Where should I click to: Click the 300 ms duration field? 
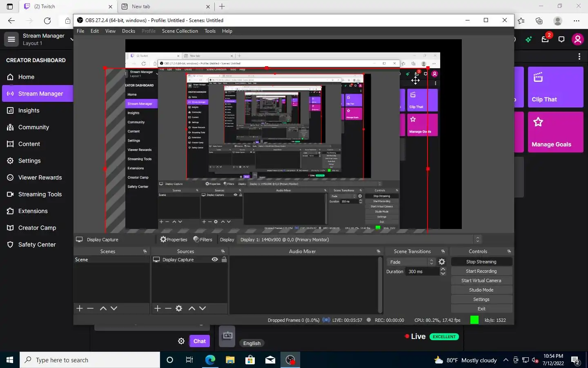click(x=423, y=272)
